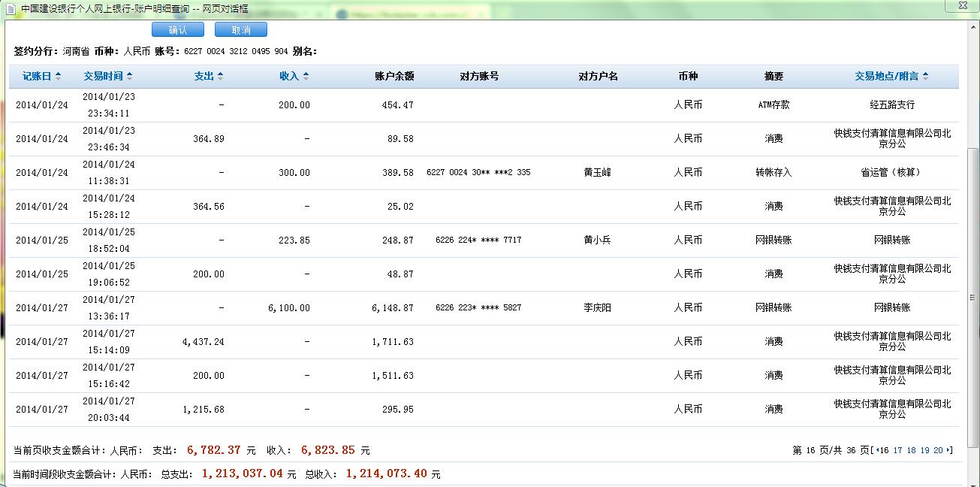Viewport: 980px width, 487px height.
Task: Click the ATM存款 transaction summary
Action: click(773, 105)
